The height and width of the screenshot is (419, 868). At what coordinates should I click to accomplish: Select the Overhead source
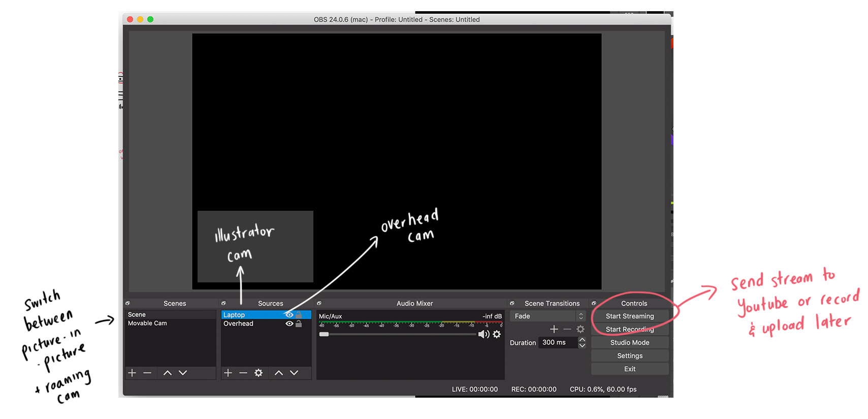(x=266, y=324)
